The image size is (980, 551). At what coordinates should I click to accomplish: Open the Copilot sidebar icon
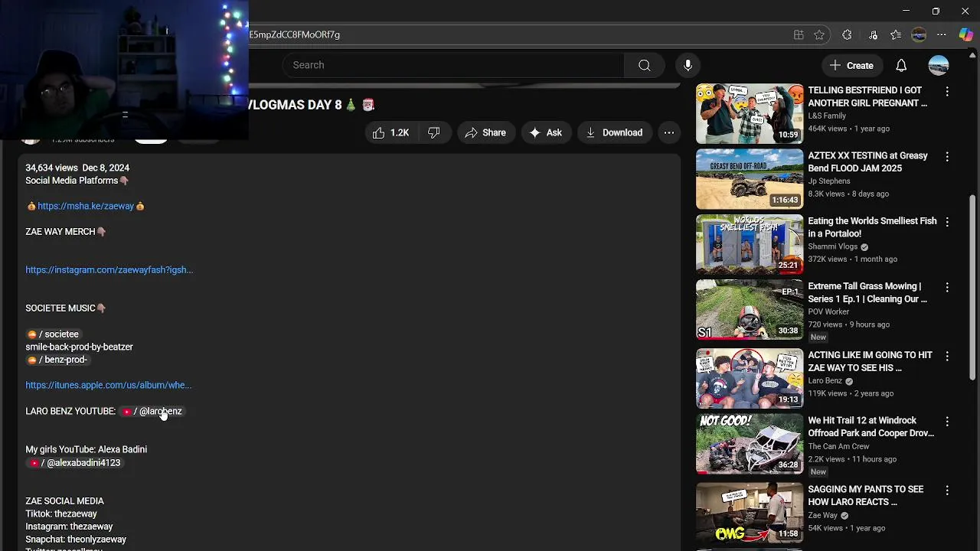(965, 34)
